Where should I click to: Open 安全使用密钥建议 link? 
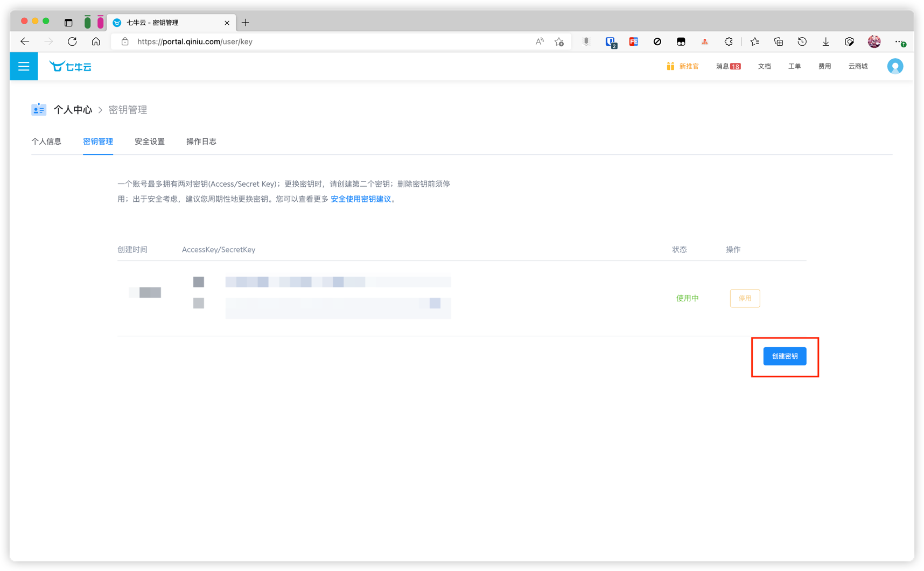click(x=361, y=199)
